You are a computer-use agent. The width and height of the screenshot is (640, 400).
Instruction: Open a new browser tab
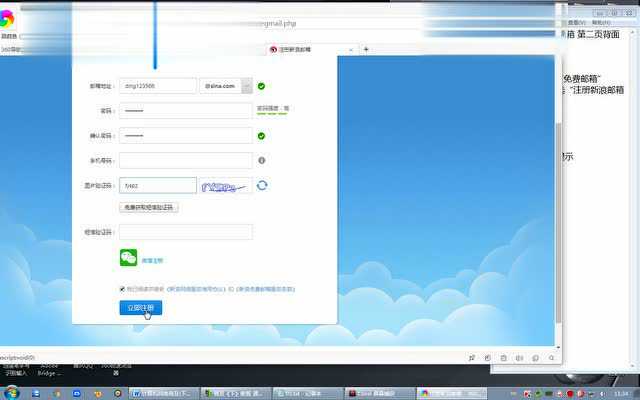click(x=366, y=49)
